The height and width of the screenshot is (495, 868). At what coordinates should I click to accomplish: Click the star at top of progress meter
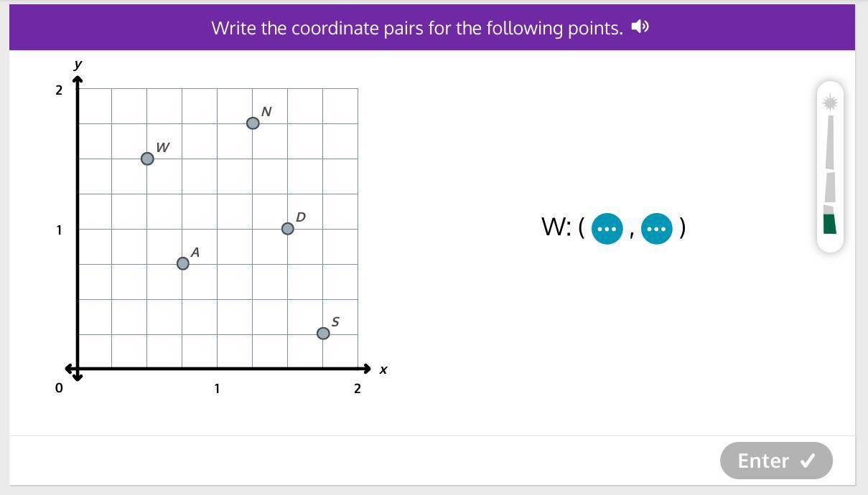click(x=830, y=102)
